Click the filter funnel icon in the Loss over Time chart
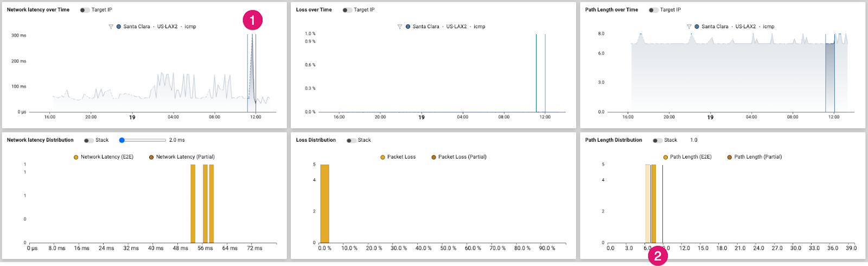This screenshot has height=266, width=868. [x=400, y=27]
